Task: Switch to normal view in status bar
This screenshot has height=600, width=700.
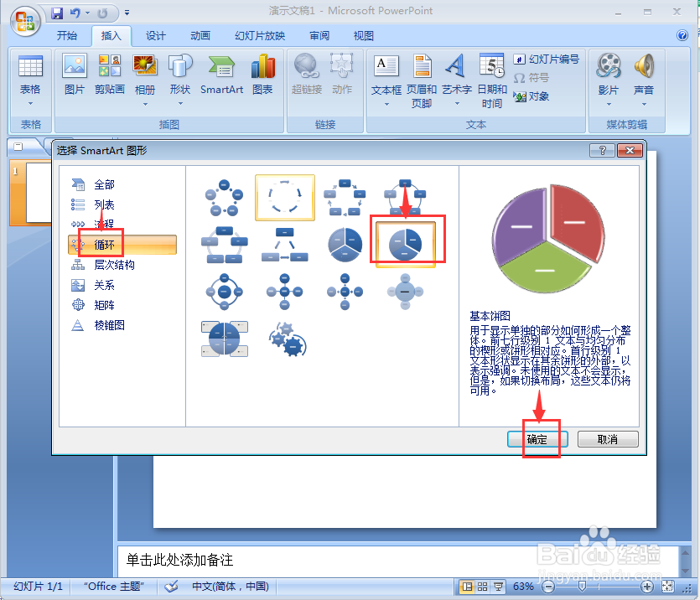Action: (467, 586)
